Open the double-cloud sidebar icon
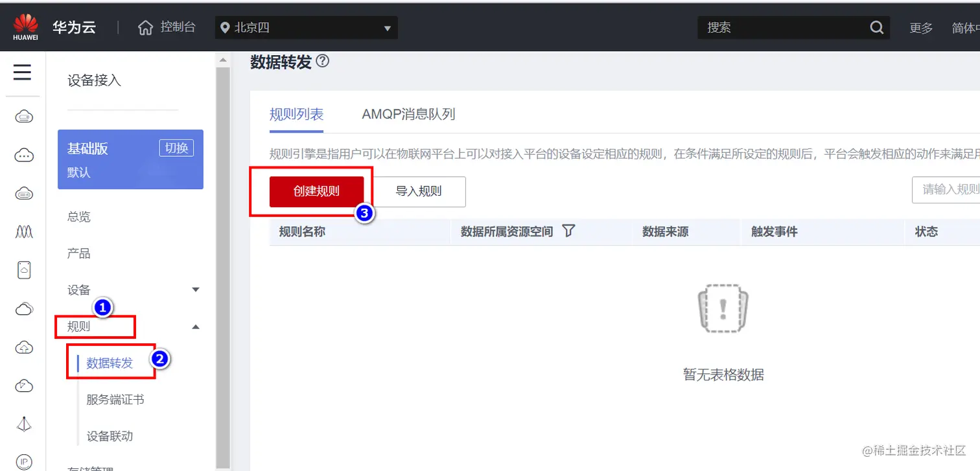The width and height of the screenshot is (980, 471). 24,309
